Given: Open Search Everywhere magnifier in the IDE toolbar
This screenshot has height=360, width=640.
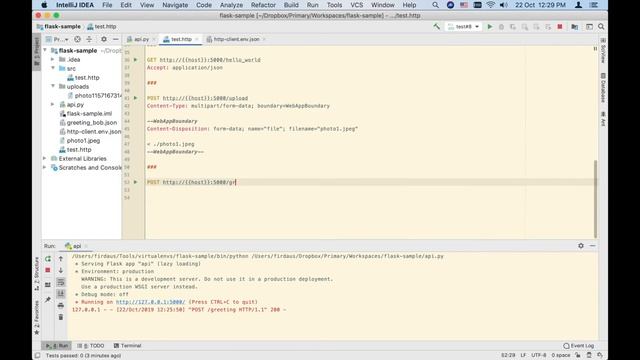Looking at the screenshot, I should tap(601, 27).
